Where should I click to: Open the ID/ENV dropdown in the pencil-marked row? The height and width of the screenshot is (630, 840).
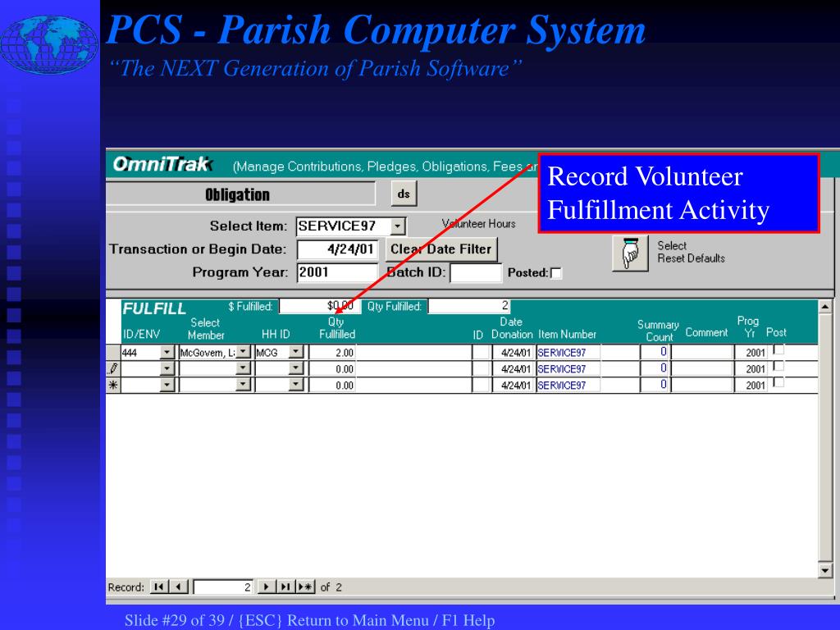pyautogui.click(x=167, y=368)
